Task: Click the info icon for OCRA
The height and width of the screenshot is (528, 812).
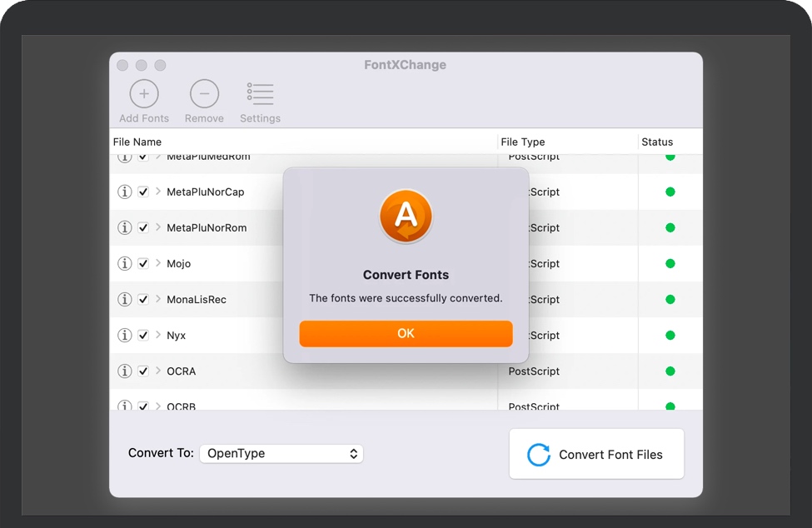Action: click(125, 371)
